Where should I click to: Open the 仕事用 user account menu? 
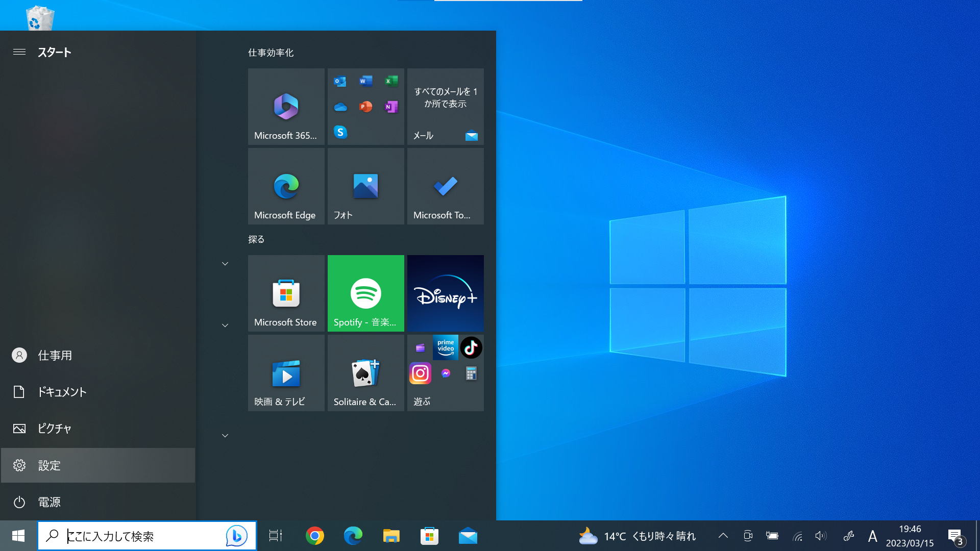click(x=98, y=355)
